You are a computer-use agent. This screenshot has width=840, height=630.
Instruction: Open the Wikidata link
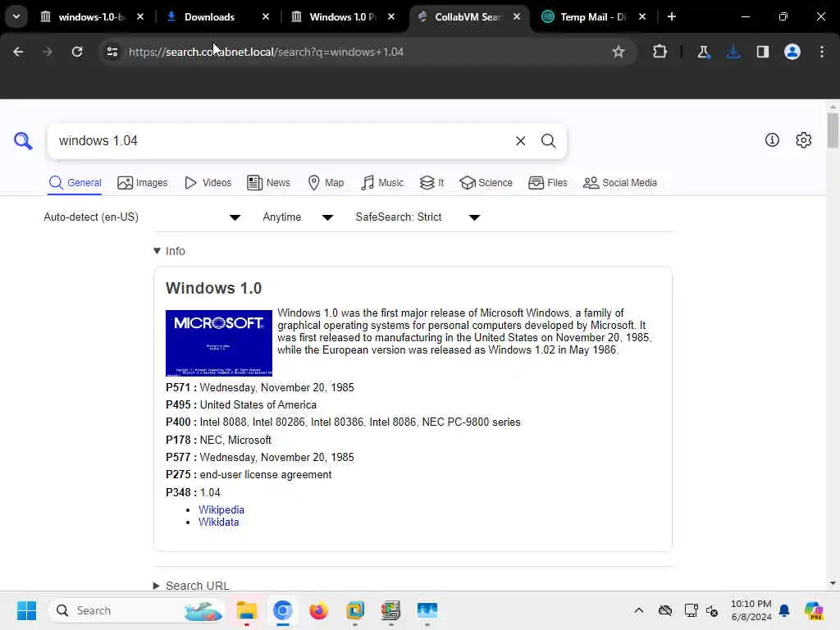pyautogui.click(x=218, y=522)
